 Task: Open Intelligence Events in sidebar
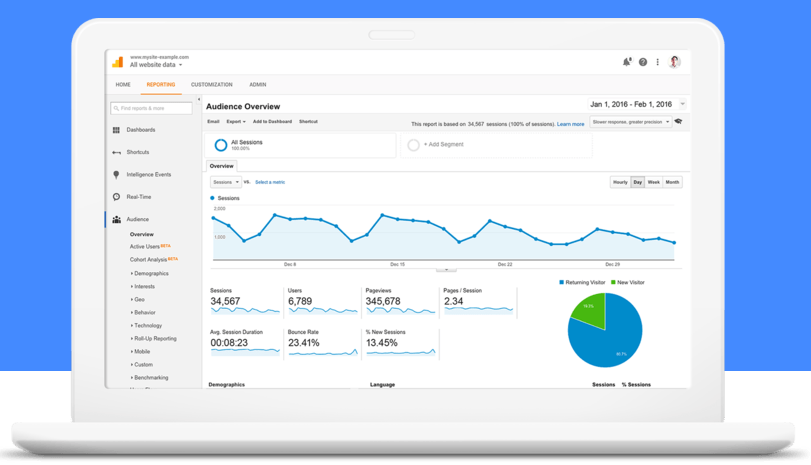click(148, 174)
